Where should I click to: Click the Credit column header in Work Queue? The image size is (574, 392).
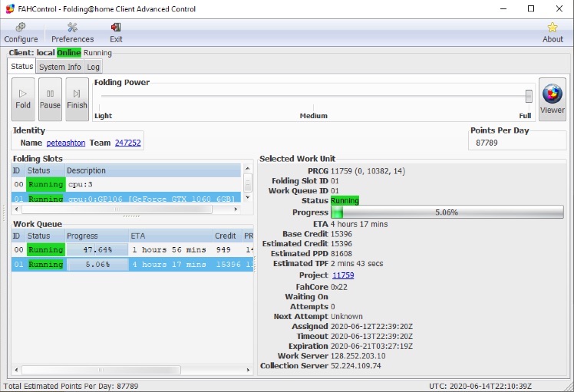point(225,236)
